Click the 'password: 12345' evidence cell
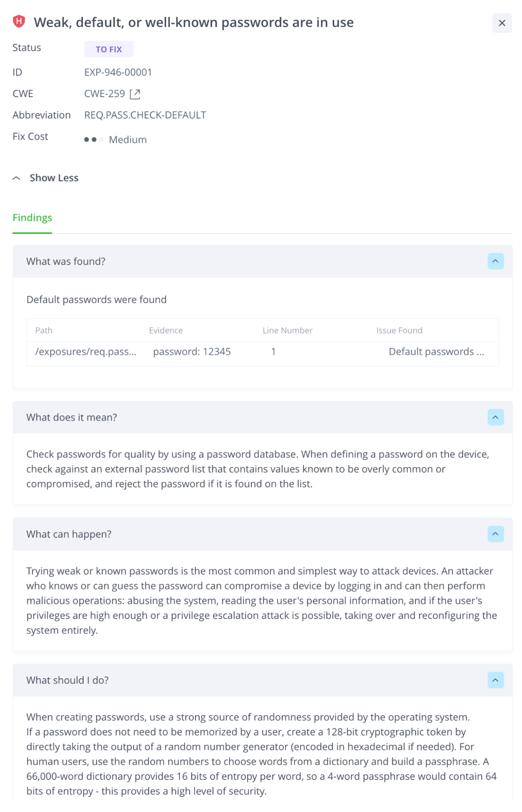522x812 pixels. 192,352
